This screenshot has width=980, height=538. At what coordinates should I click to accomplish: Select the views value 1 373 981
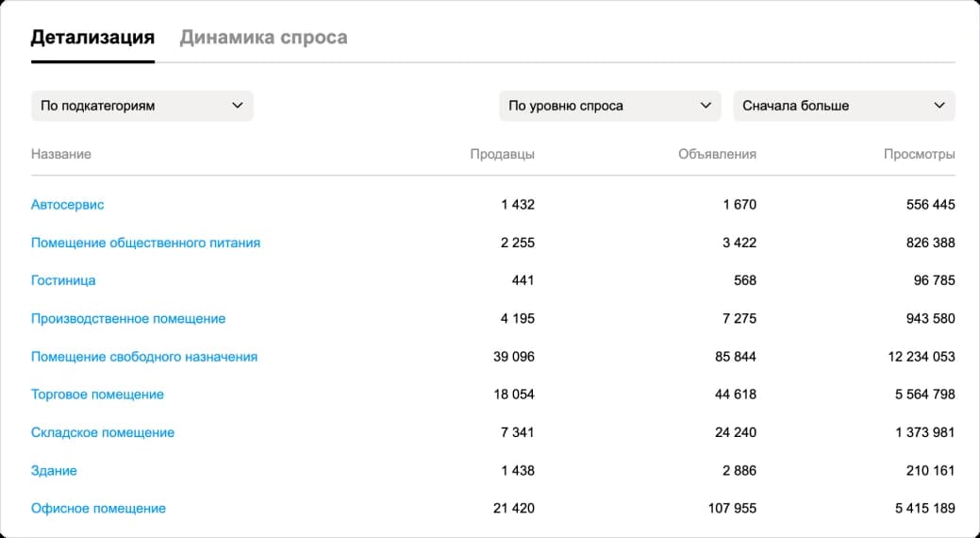tap(925, 432)
